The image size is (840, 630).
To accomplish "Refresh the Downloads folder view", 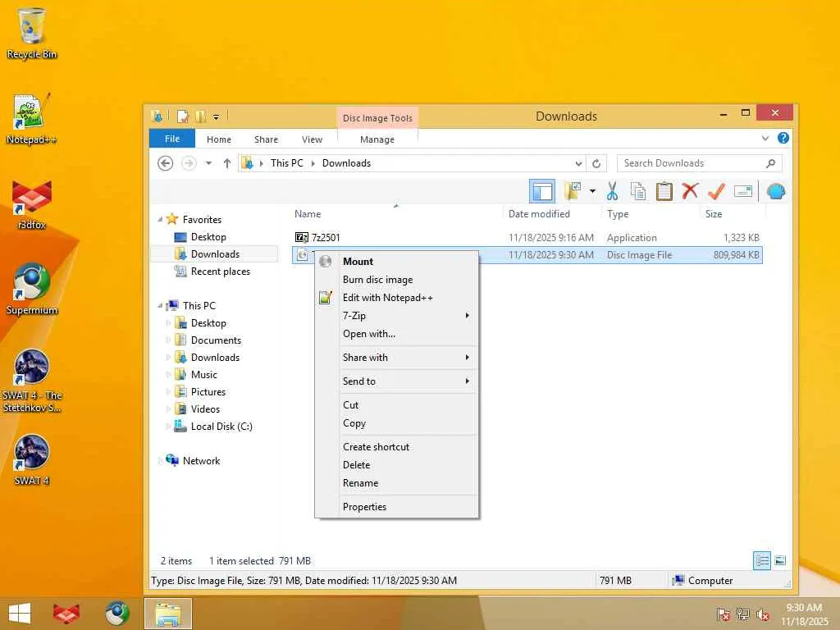I will click(x=596, y=163).
